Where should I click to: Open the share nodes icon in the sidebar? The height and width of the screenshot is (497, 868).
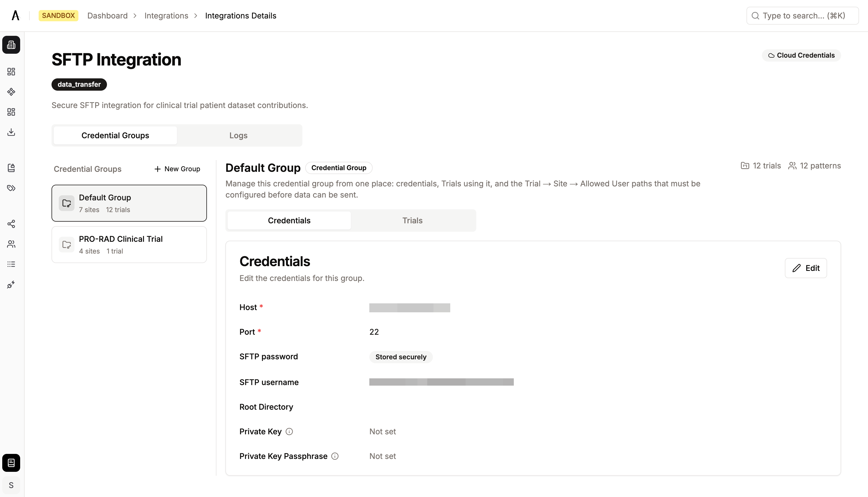11,224
